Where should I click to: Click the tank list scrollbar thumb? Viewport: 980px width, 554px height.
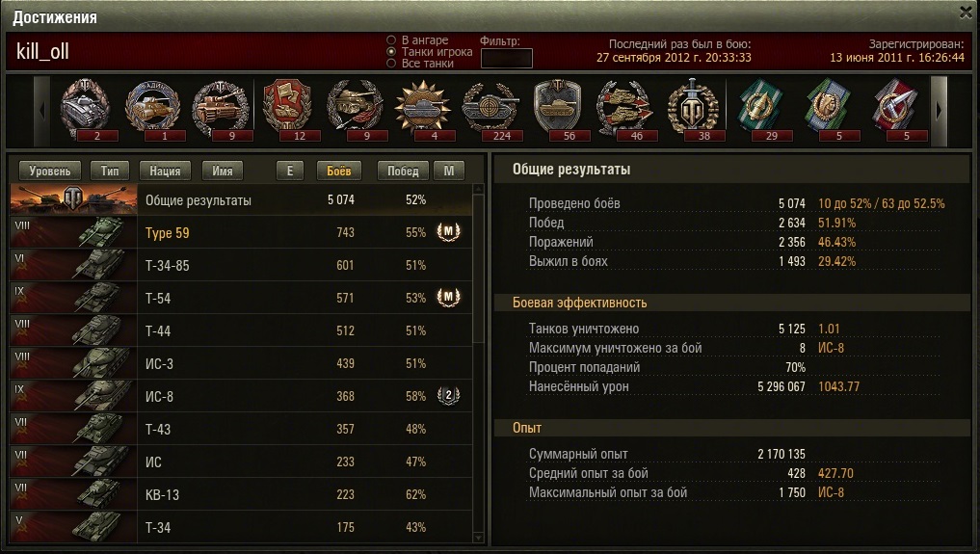click(479, 269)
